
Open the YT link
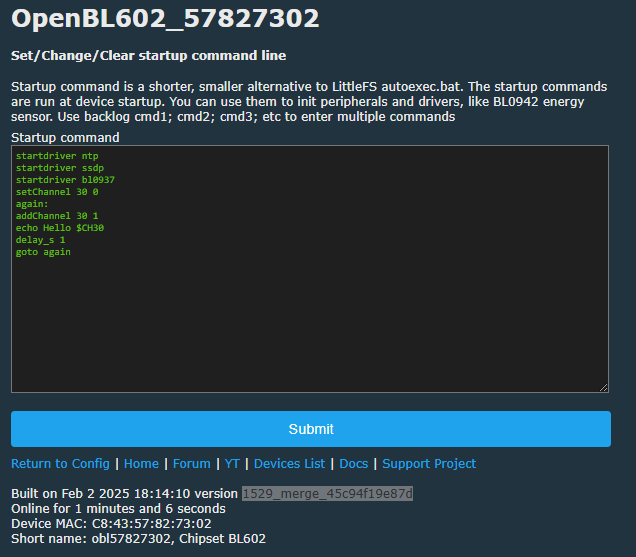coord(232,463)
